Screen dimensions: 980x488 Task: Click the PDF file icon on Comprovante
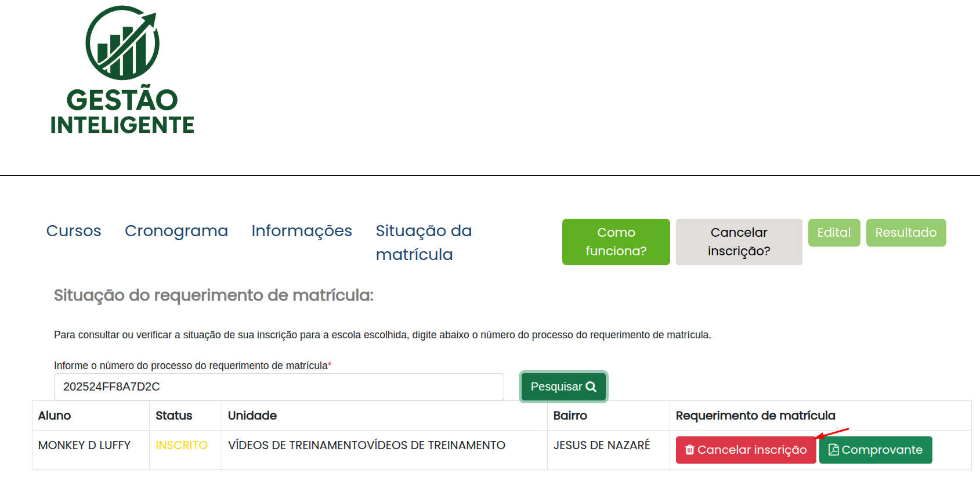[833, 450]
